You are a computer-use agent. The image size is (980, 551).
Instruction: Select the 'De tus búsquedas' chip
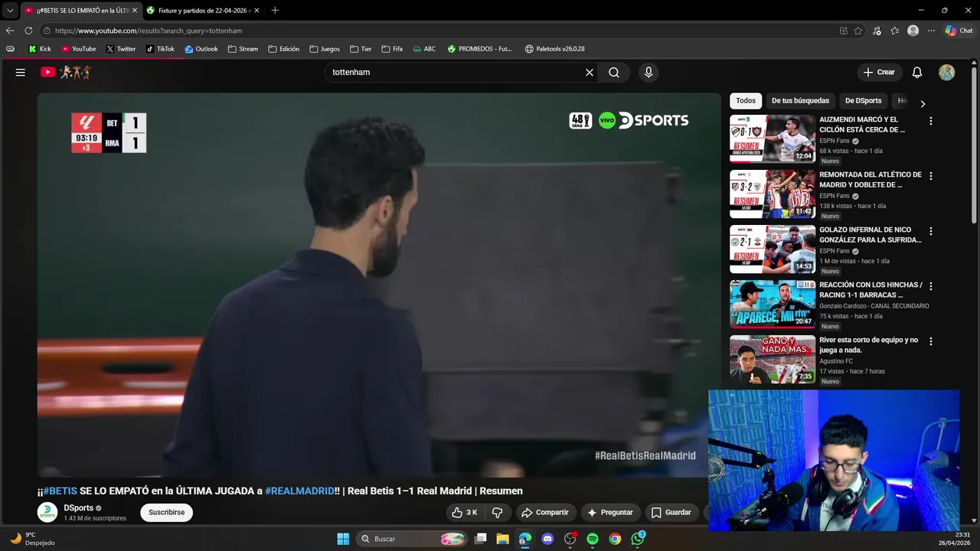[800, 100]
